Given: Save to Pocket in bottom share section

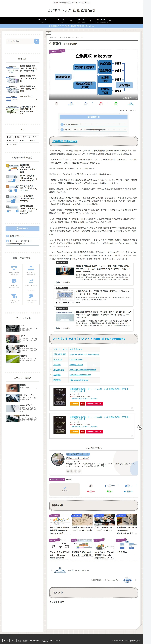Looking at the screenshot, I should point(91,491).
